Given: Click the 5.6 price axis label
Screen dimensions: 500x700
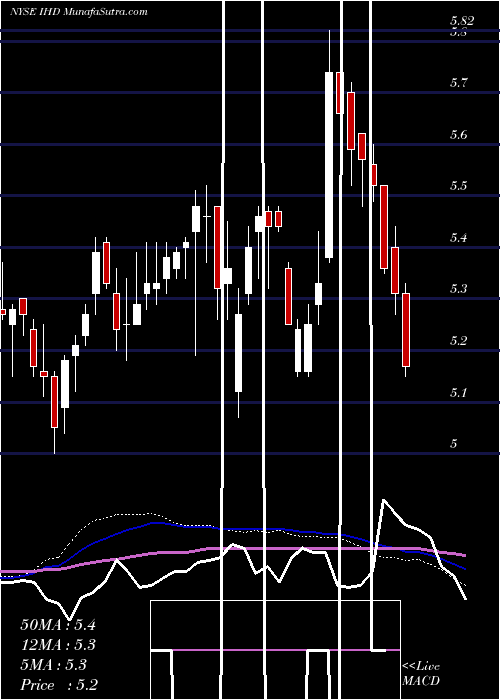Looking at the screenshot, I should tap(458, 134).
